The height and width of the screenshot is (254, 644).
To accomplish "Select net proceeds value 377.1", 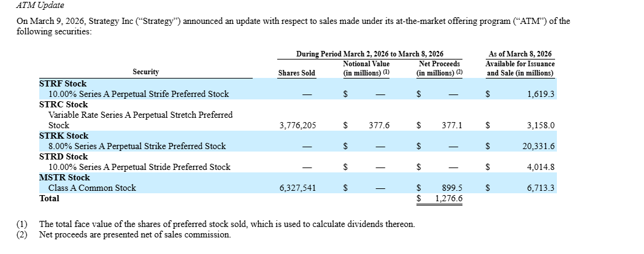I will click(x=452, y=125).
